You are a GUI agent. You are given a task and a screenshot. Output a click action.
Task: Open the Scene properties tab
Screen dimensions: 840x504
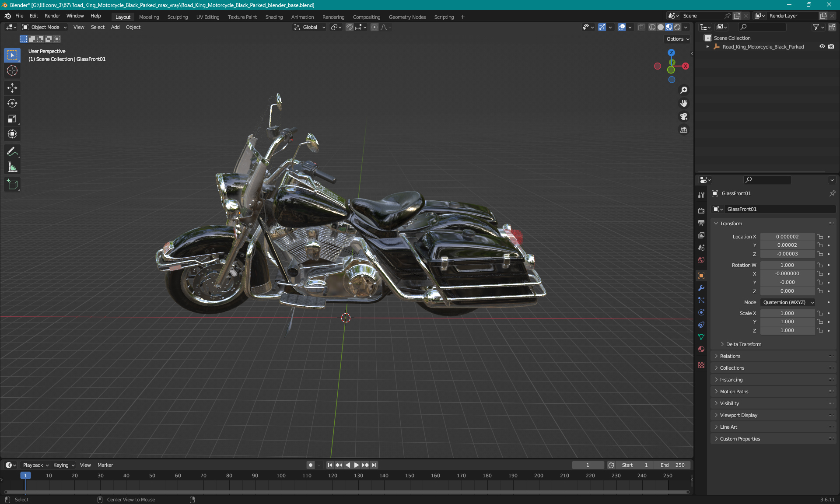[701, 247]
